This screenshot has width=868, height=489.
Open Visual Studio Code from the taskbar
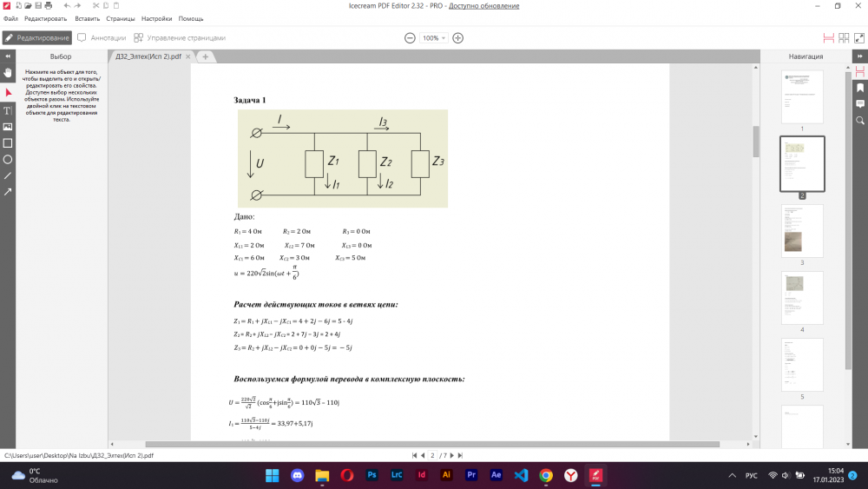pos(521,475)
